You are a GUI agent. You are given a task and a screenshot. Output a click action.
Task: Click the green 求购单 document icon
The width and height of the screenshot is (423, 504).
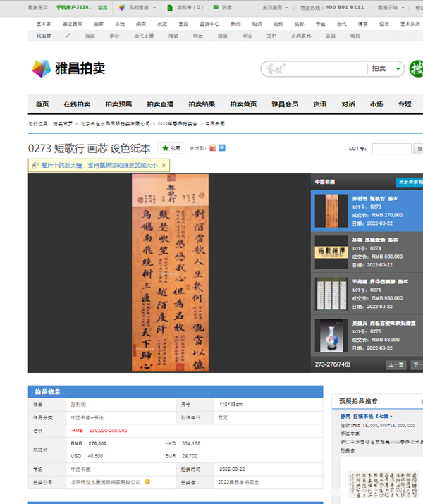coord(170,7)
